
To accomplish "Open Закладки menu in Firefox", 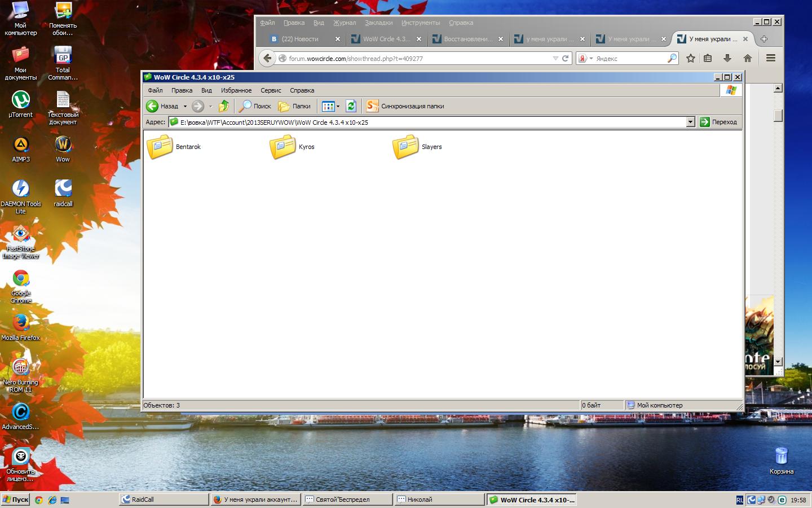I will coord(378,23).
